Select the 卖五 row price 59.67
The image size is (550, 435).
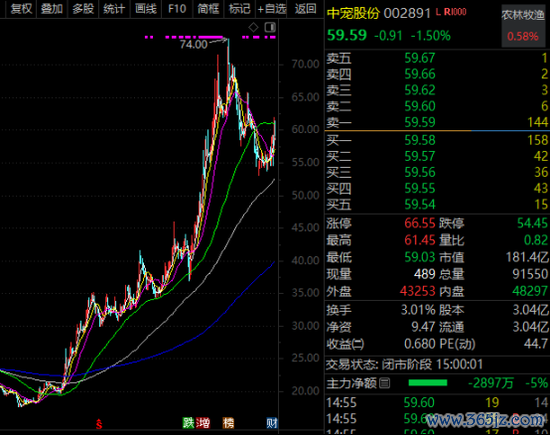[x=420, y=58]
